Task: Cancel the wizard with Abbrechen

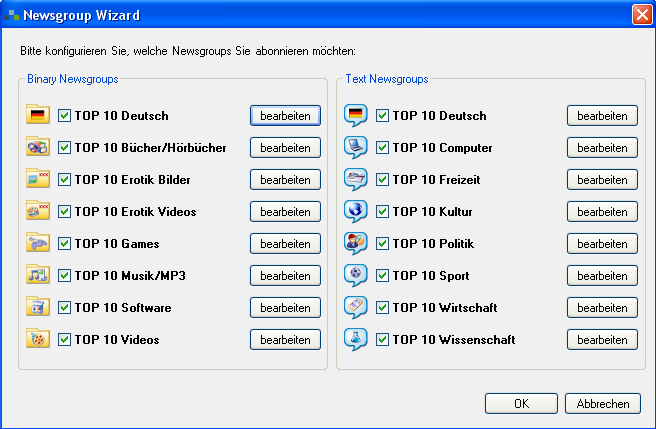Action: click(x=603, y=403)
